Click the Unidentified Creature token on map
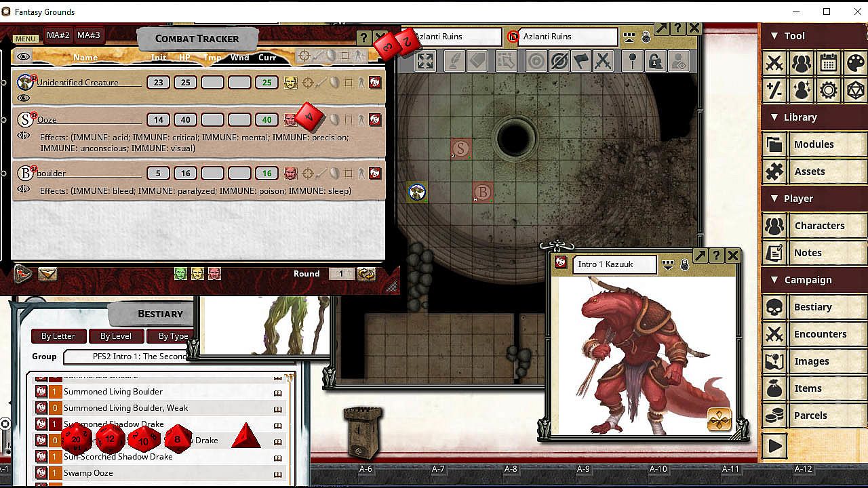 pos(417,192)
